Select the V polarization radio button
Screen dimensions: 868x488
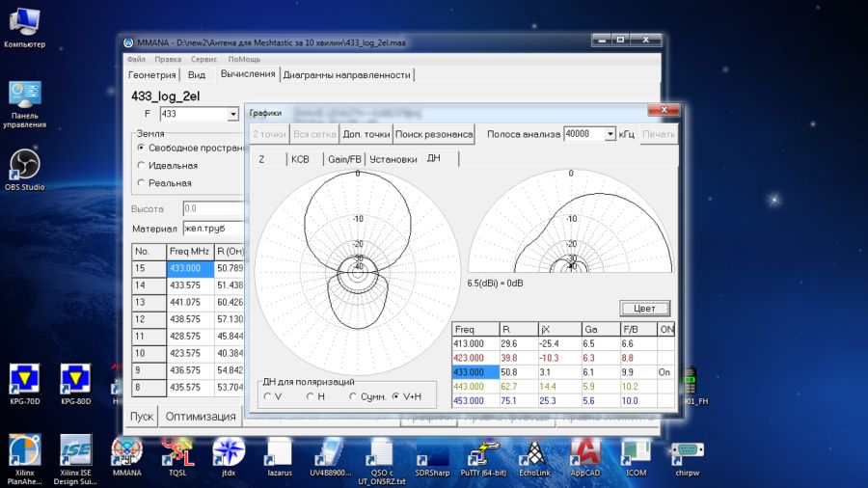point(267,396)
